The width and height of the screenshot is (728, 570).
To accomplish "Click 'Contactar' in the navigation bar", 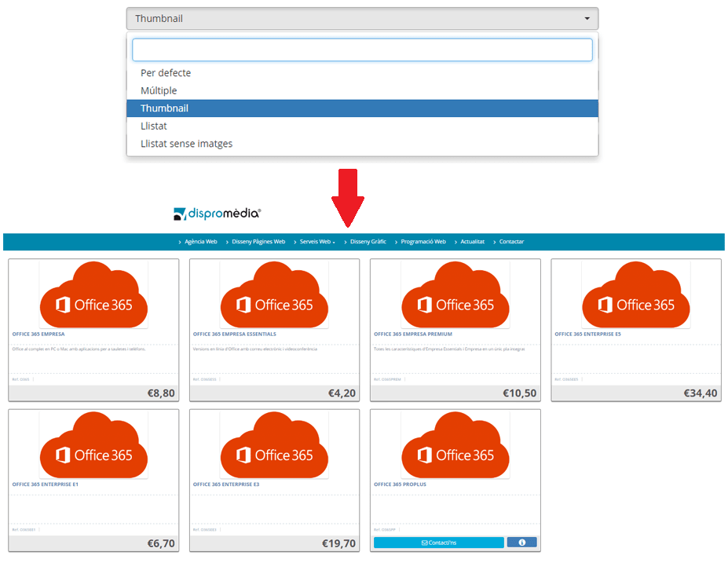I will point(511,241).
